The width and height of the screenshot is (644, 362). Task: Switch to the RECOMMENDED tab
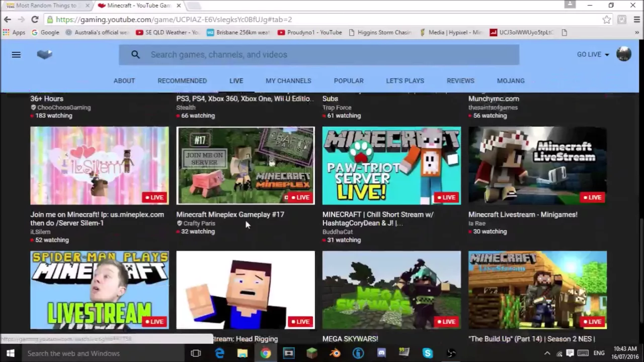[182, 80]
